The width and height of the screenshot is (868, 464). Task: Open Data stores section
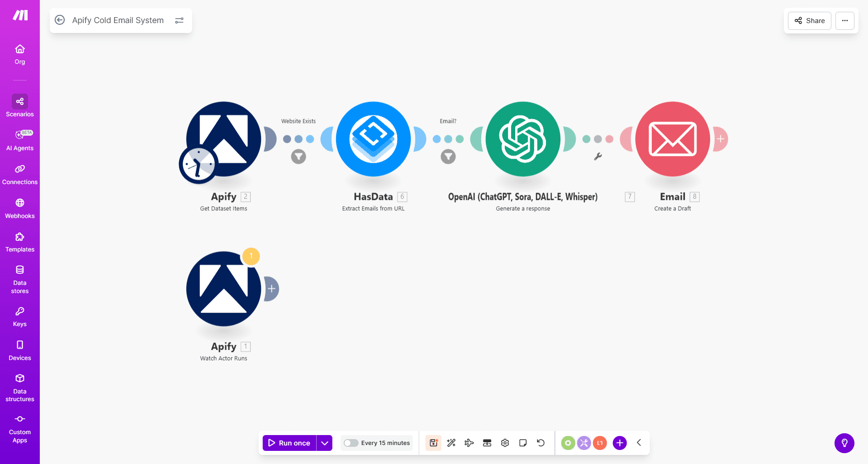point(20,279)
